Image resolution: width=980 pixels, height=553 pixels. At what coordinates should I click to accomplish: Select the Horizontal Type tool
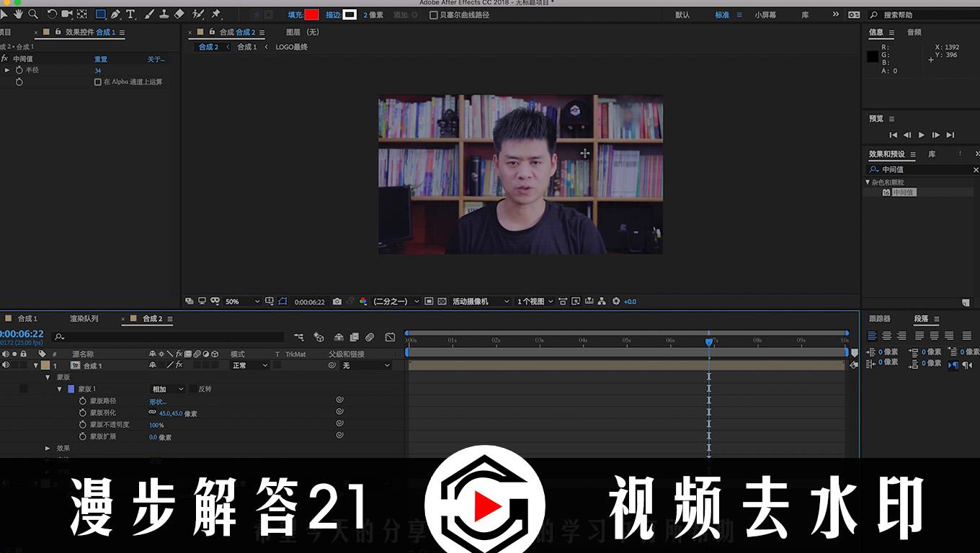pos(130,14)
